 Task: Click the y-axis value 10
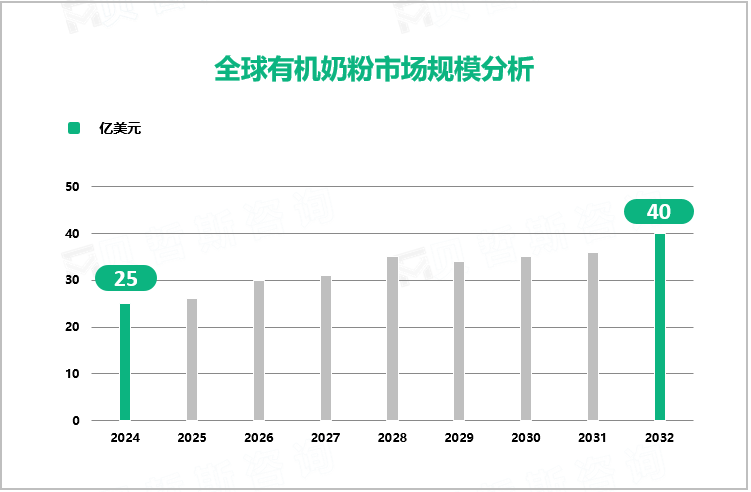tap(72, 374)
